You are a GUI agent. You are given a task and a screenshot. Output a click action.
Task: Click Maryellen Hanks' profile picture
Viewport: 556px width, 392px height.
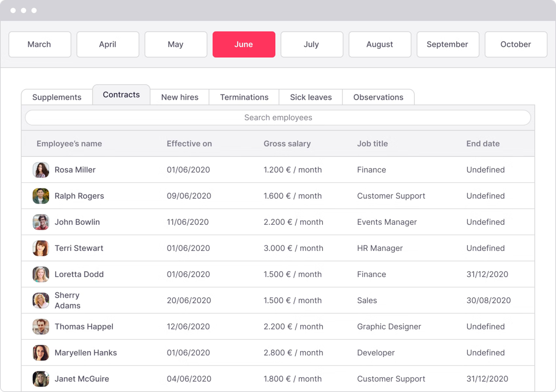40,353
